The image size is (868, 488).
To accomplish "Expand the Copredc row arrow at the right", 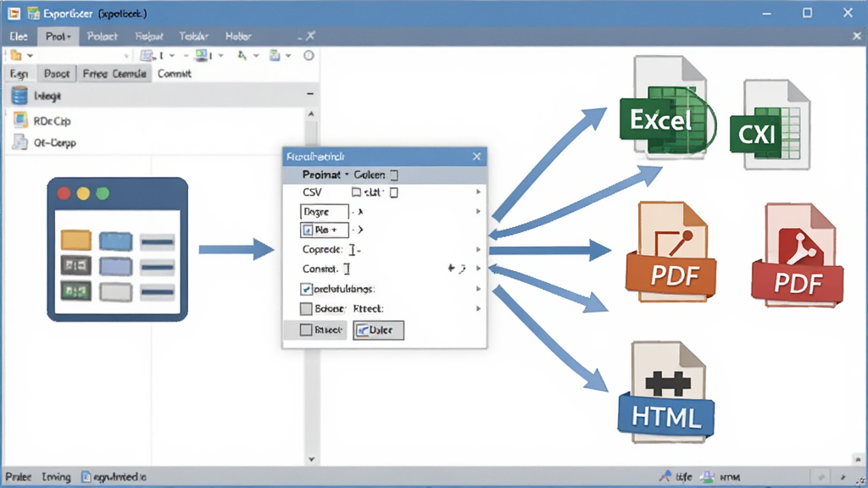I will point(478,250).
